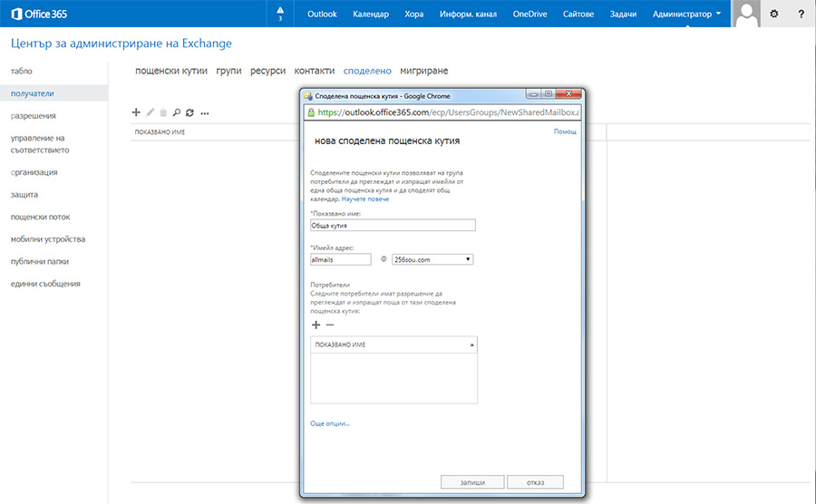Open Outlook from the top navigation
The image size is (816, 504).
322,14
